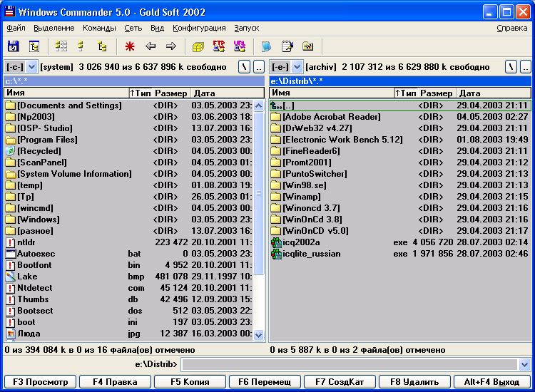Image resolution: width=535 pixels, height=392 pixels.
Task: Click Autoexec bat file icon
Action: pyautogui.click(x=11, y=254)
